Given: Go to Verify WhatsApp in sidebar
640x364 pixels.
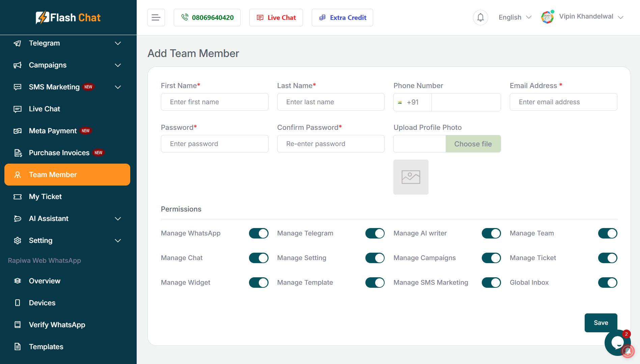Looking at the screenshot, I should click(x=57, y=325).
